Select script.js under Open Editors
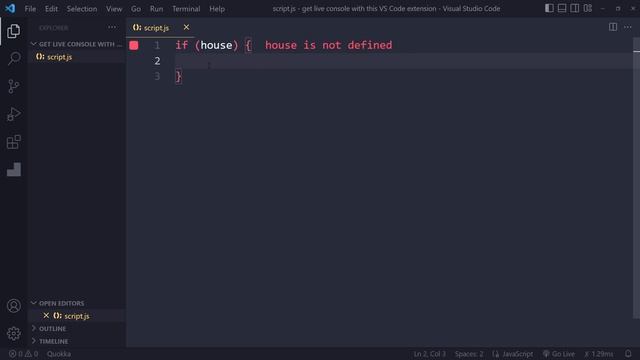The image size is (640, 360). click(x=77, y=316)
